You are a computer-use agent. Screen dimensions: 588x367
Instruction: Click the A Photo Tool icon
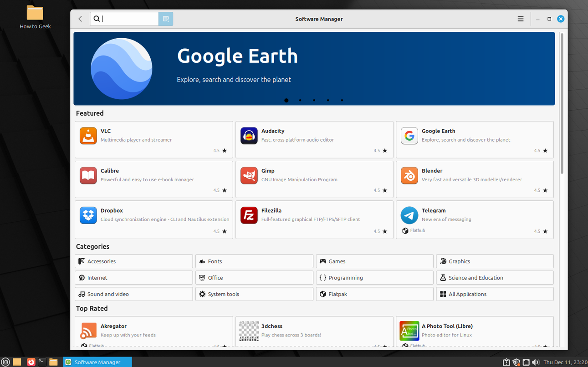pos(409,331)
